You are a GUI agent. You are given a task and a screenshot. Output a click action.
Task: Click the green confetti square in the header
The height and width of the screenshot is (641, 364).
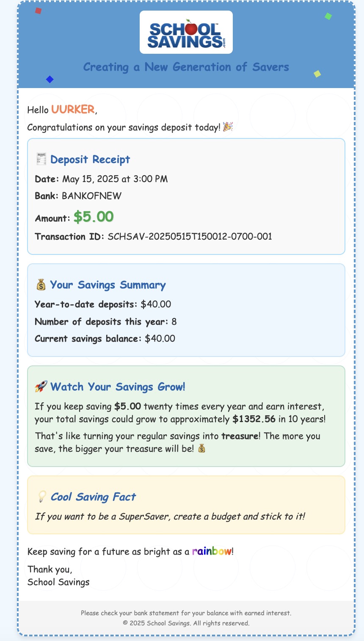click(x=328, y=17)
